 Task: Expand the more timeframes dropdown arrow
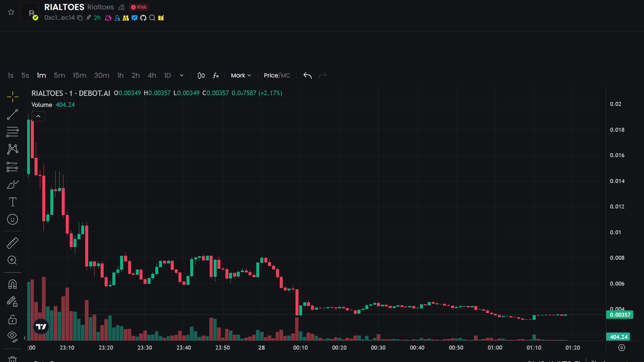point(182,76)
